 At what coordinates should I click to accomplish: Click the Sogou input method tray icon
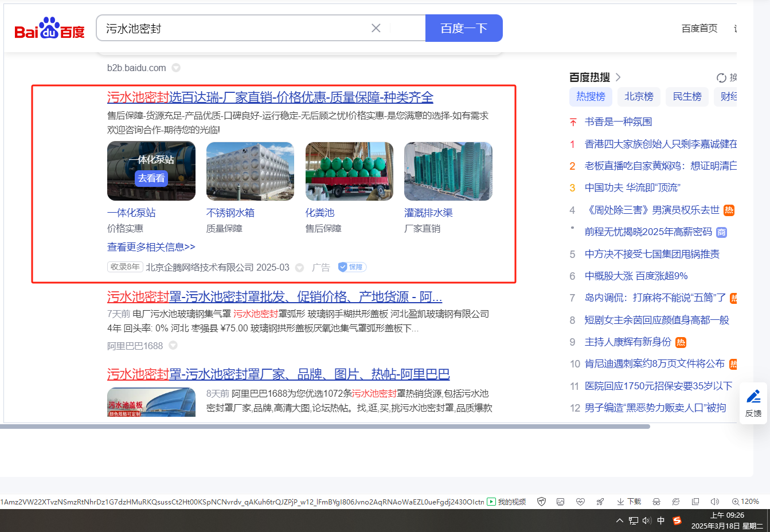point(677,521)
